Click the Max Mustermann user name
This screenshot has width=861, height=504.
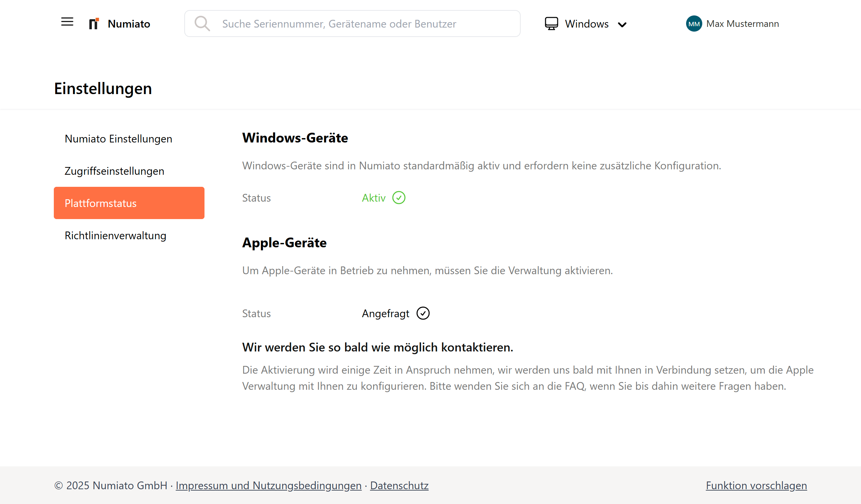point(742,24)
